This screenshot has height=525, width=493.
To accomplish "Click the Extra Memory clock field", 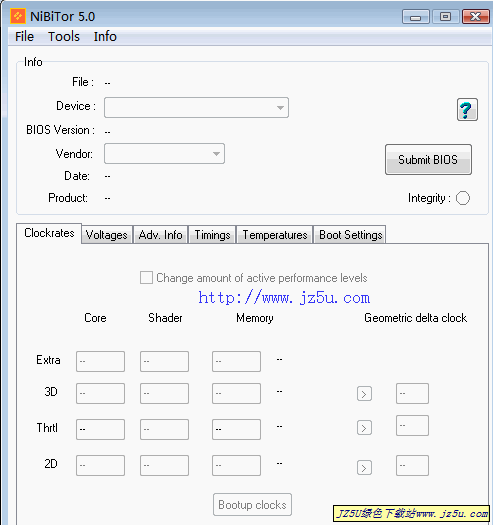I will tap(236, 361).
